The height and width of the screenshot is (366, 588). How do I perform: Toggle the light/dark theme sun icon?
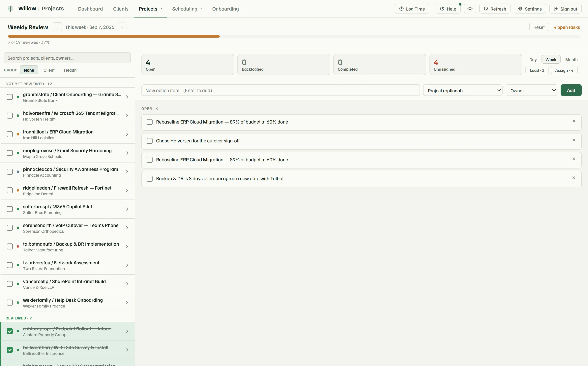[x=470, y=9]
